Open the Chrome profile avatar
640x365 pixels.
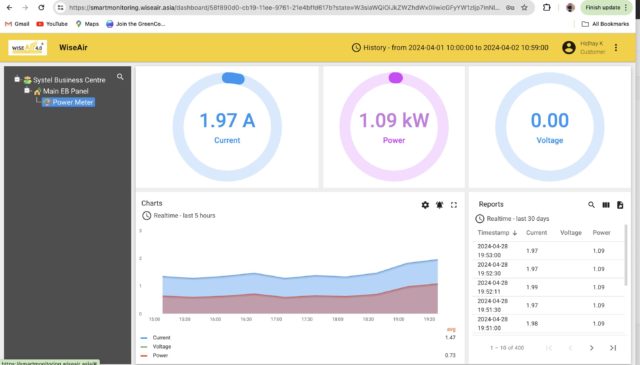tap(570, 7)
